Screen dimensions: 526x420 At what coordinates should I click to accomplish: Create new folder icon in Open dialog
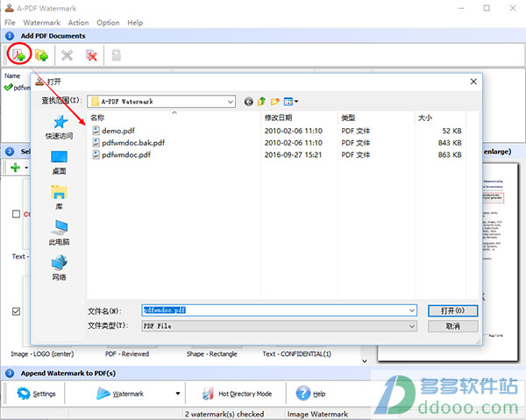tap(274, 102)
